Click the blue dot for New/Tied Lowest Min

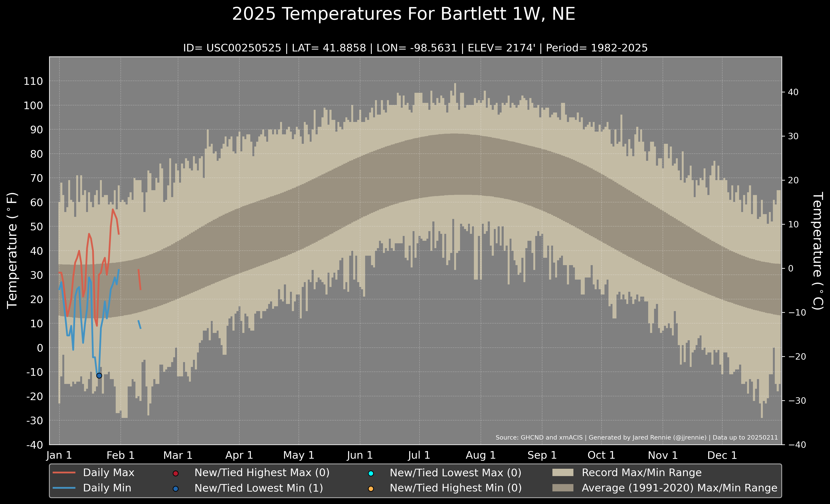click(176, 488)
